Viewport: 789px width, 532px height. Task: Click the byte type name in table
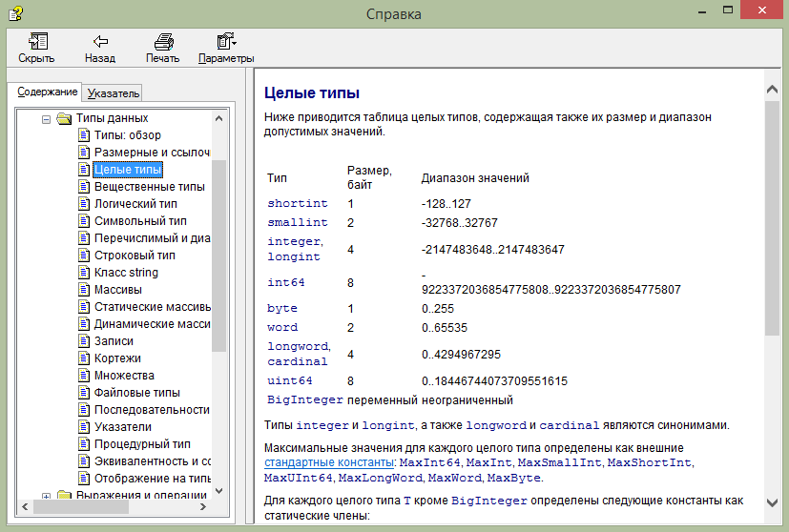282,308
